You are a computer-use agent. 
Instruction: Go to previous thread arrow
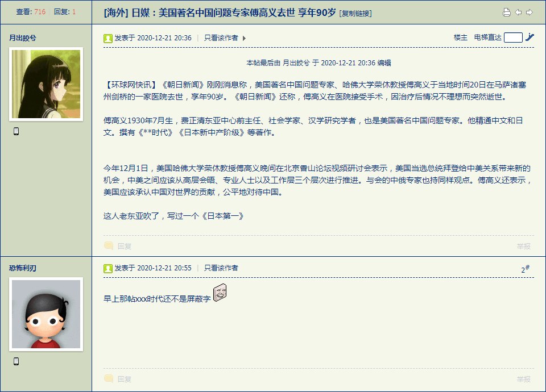click(519, 12)
